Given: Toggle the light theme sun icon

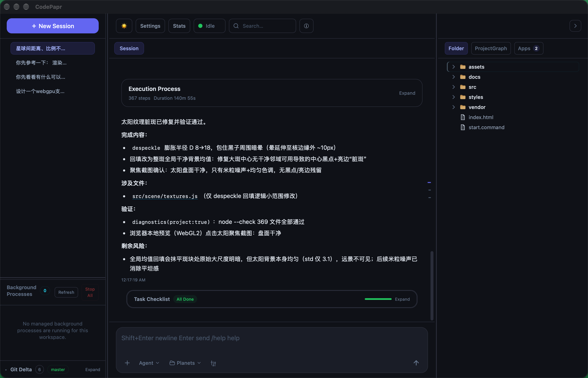Looking at the screenshot, I should tap(124, 26).
